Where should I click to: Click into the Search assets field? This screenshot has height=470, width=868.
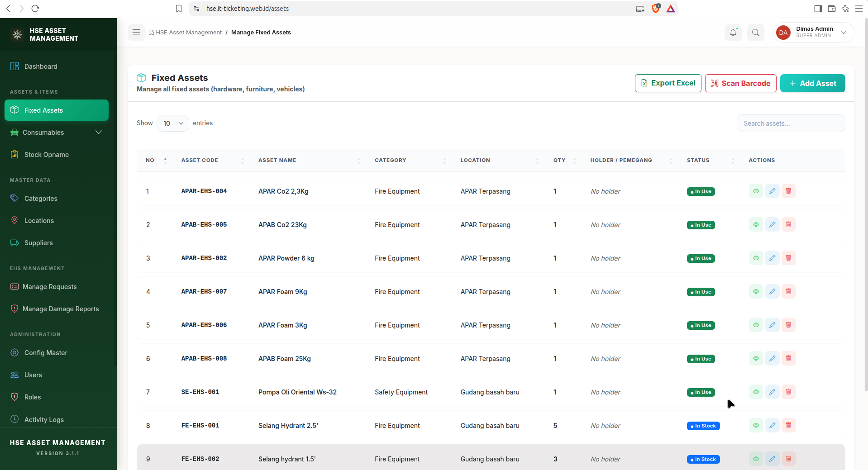791,123
